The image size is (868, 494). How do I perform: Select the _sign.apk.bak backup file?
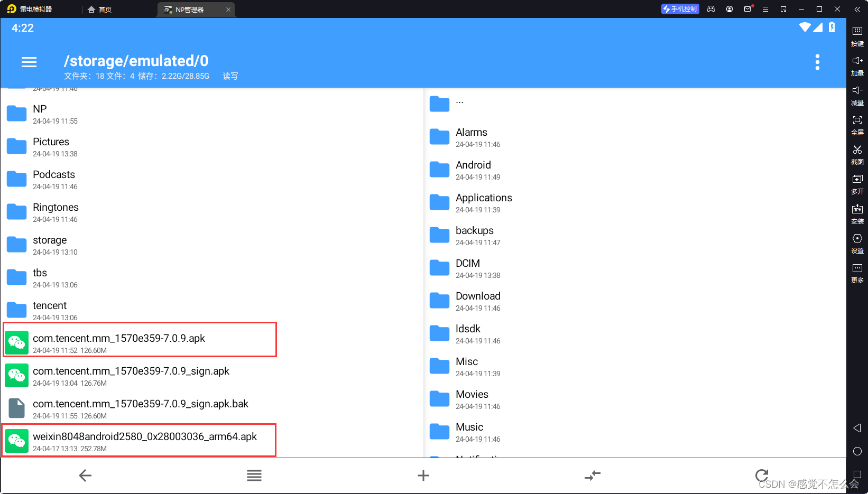[212, 409]
